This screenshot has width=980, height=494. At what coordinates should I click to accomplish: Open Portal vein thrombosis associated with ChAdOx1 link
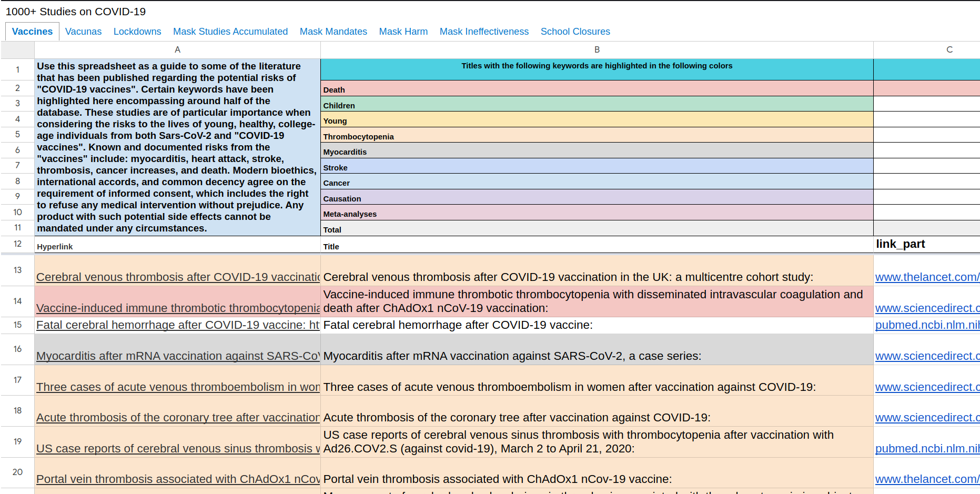coord(178,479)
